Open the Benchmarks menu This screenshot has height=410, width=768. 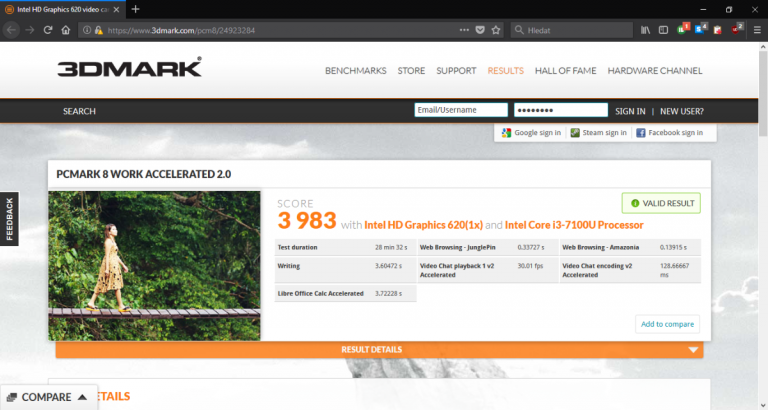point(356,71)
